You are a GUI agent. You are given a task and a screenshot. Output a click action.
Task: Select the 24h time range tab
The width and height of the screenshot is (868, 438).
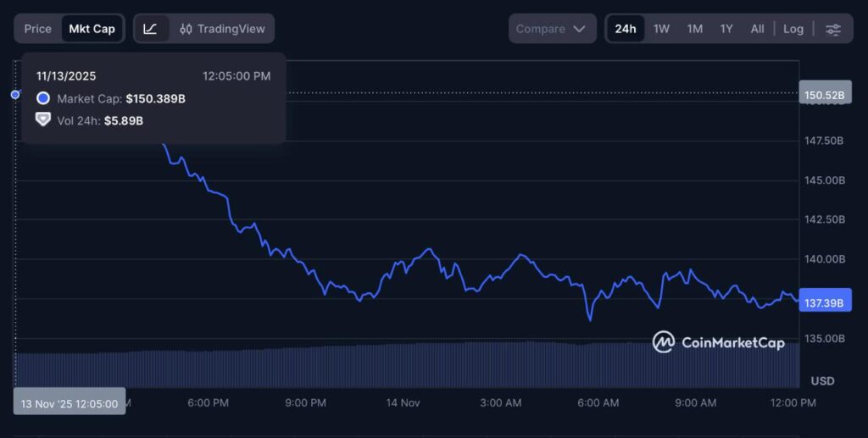(x=626, y=29)
